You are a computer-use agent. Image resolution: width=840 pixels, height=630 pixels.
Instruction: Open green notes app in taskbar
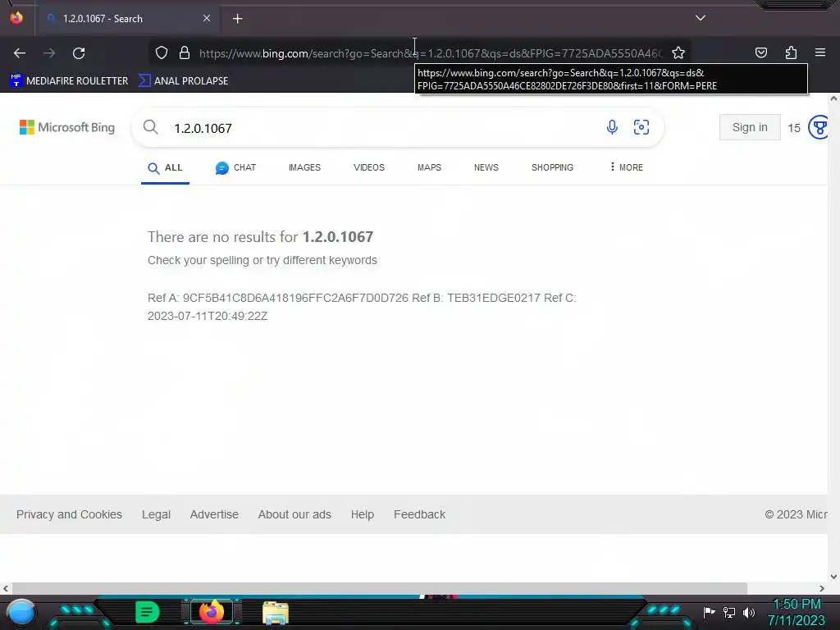[148, 612]
